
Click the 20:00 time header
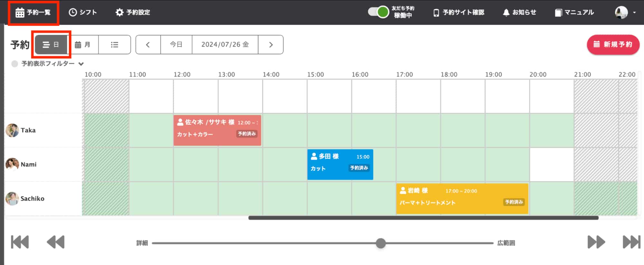(x=538, y=74)
